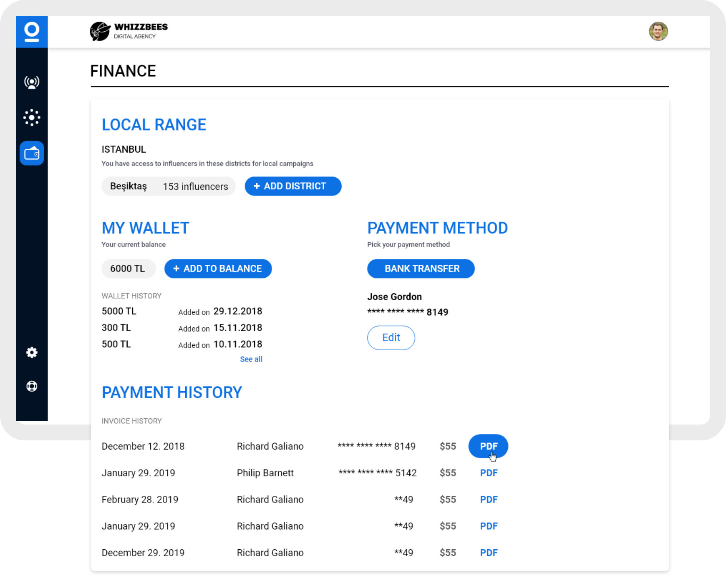The height and width of the screenshot is (588, 726).
Task: Open PDF for February 28, 2019 invoice
Action: tap(489, 500)
